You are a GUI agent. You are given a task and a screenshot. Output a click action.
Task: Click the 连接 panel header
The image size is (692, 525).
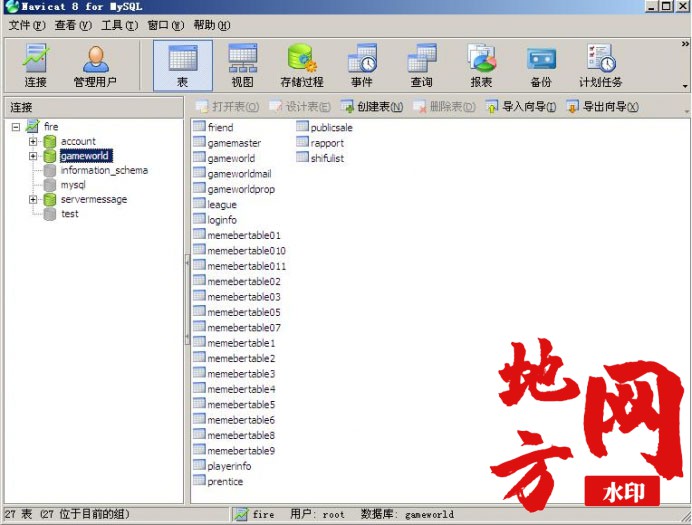[x=94, y=107]
